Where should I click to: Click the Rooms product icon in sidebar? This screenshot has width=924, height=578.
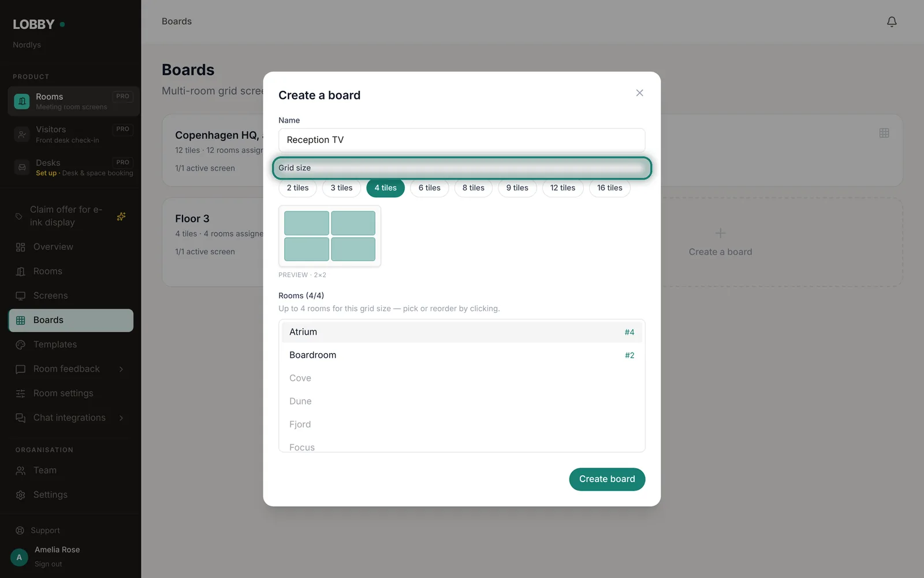[22, 101]
